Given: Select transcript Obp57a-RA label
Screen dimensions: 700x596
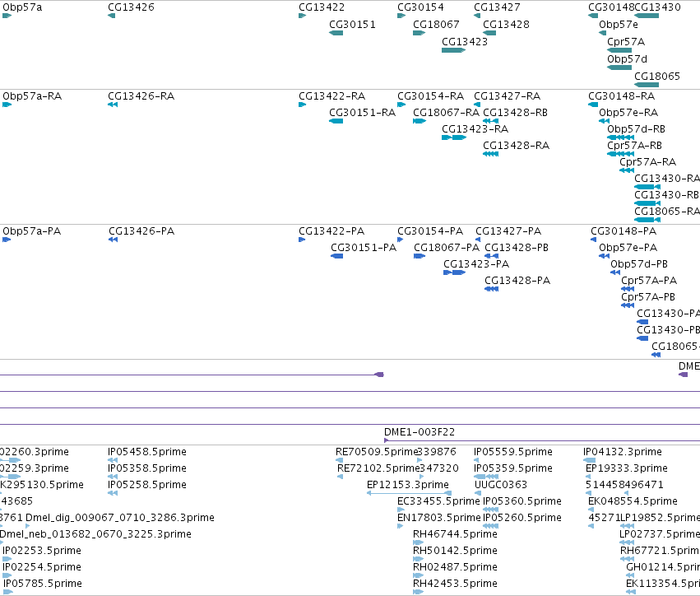Looking at the screenshot, I should [32, 96].
